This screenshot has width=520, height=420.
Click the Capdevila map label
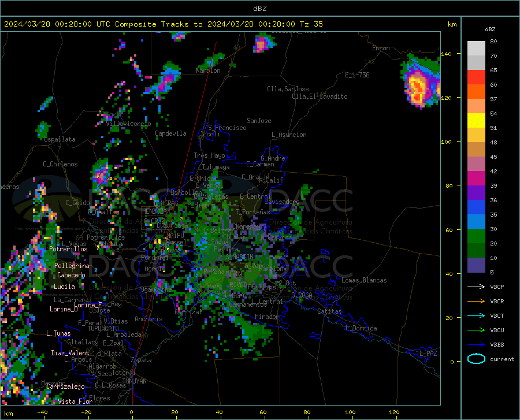(x=170, y=133)
